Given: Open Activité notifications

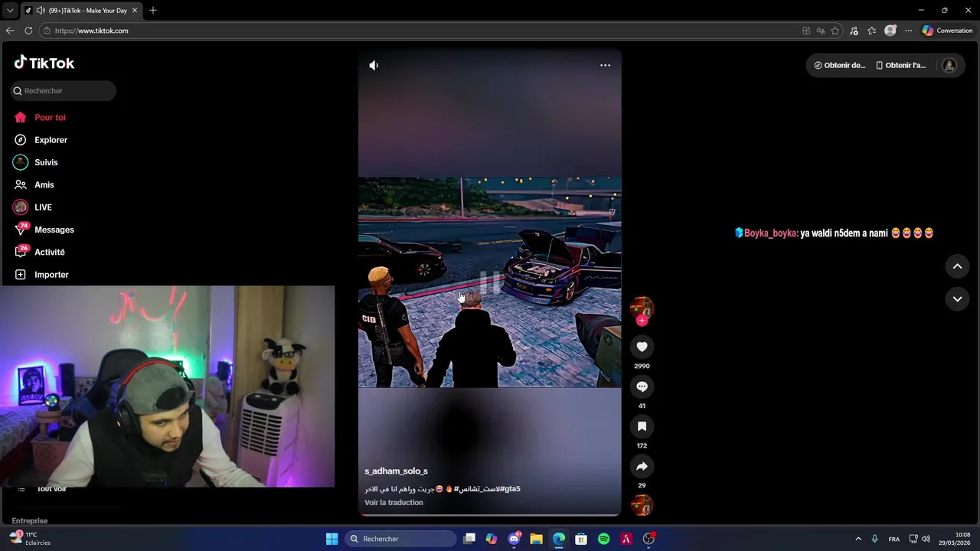Looking at the screenshot, I should tap(49, 252).
